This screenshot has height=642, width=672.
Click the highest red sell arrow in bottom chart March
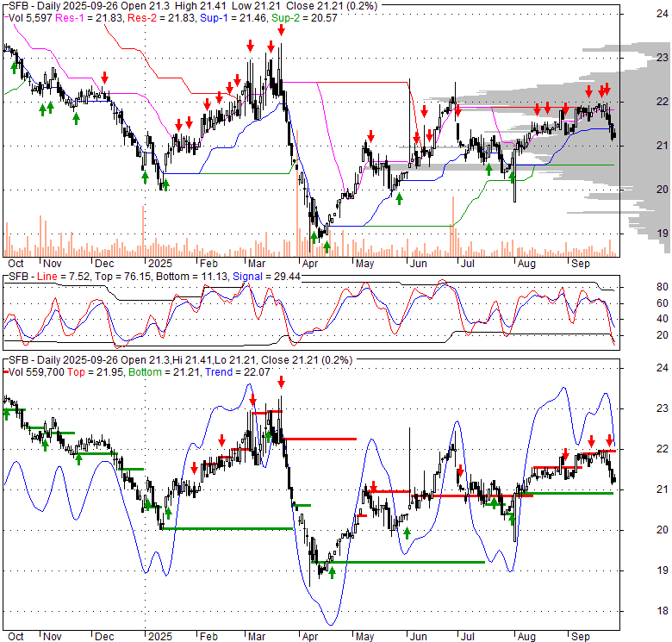coord(281,382)
